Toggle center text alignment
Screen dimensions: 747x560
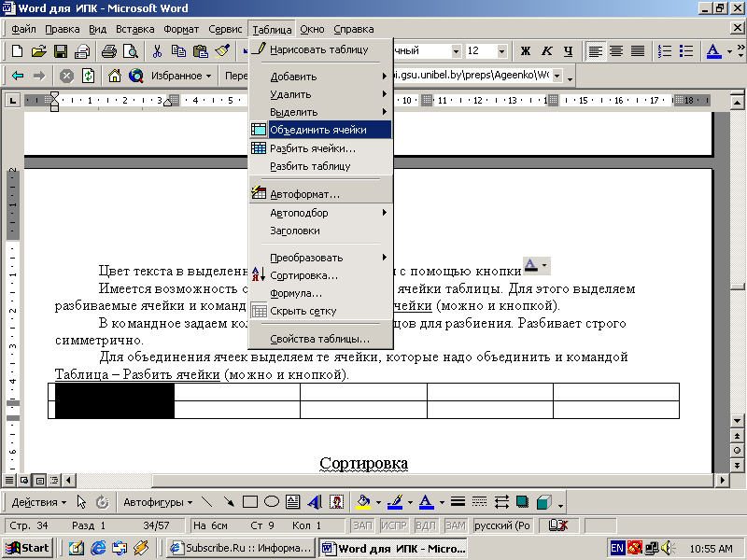(616, 50)
